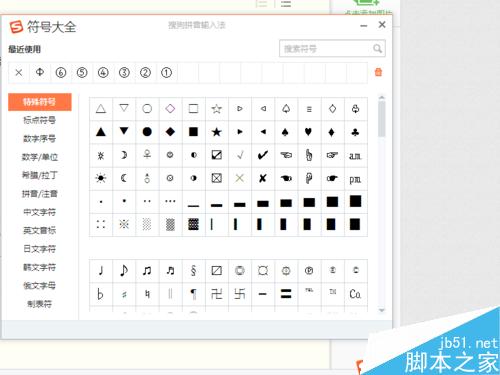Insert solid triangle ▲ symbol
This screenshot has height=375, width=500.
pos(101,132)
